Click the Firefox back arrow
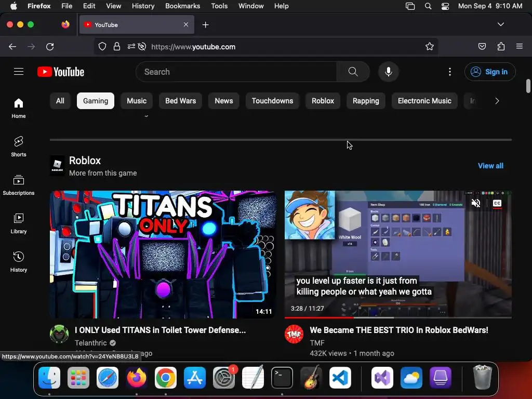Viewport: 532px width, 399px height. pyautogui.click(x=12, y=46)
